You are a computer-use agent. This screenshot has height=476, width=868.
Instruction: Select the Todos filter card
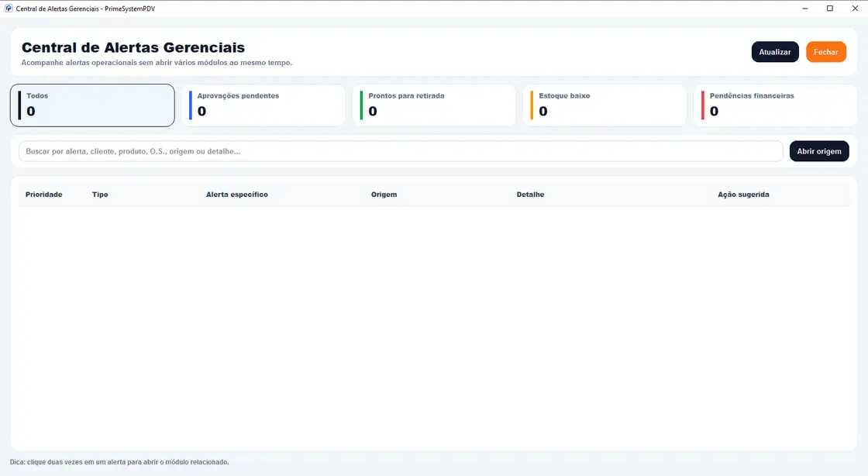[92, 105]
